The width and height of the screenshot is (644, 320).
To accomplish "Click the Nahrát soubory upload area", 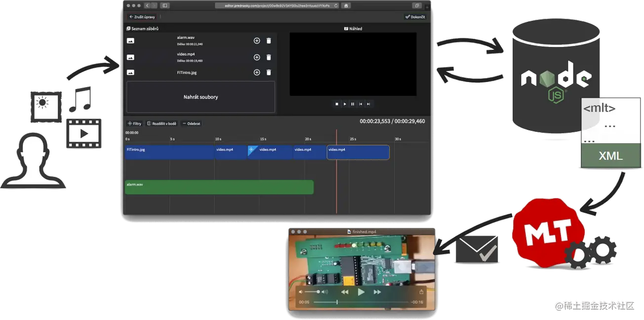I will coord(201,97).
